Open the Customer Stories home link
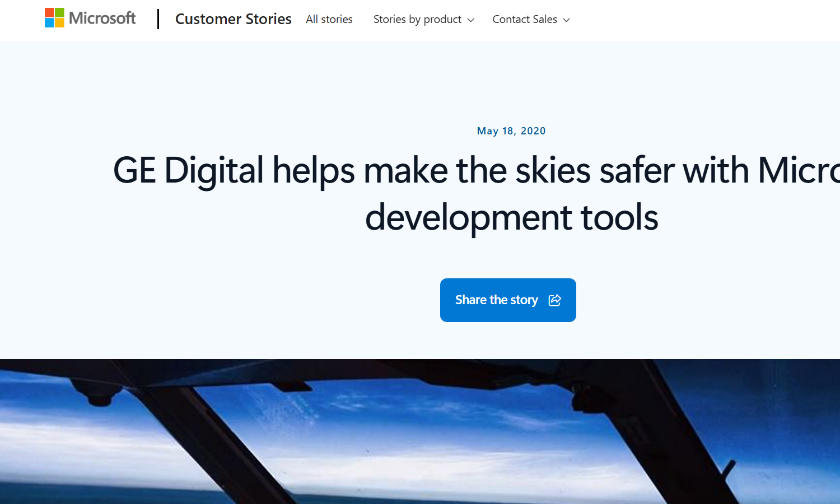 point(233,19)
